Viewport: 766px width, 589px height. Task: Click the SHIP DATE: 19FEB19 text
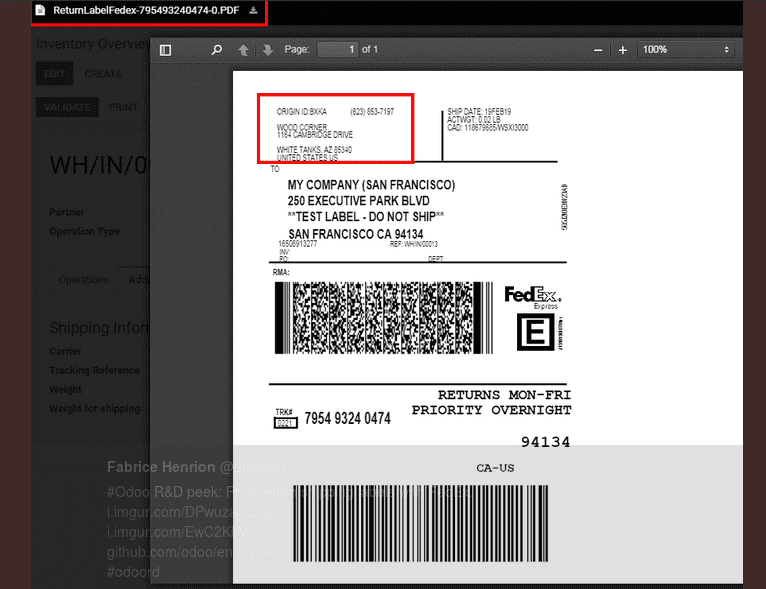pos(479,112)
